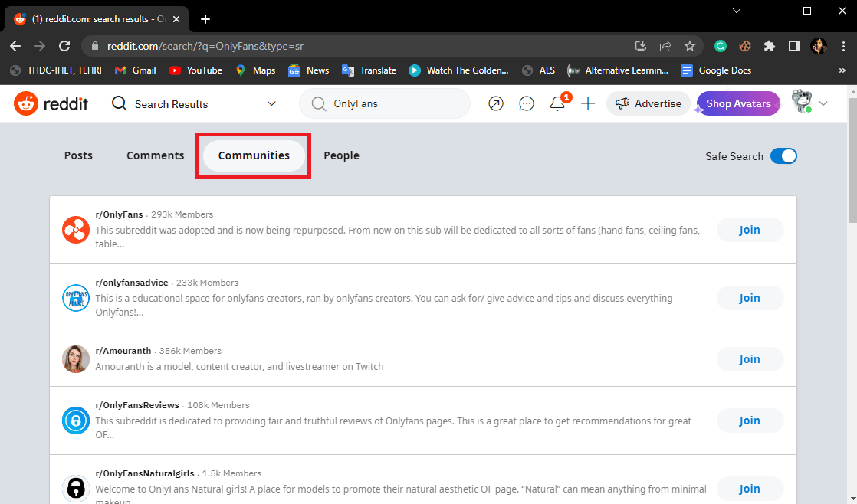Screen dimensions: 857x504
Task: Join the r/Amouranth community
Action: click(x=750, y=358)
